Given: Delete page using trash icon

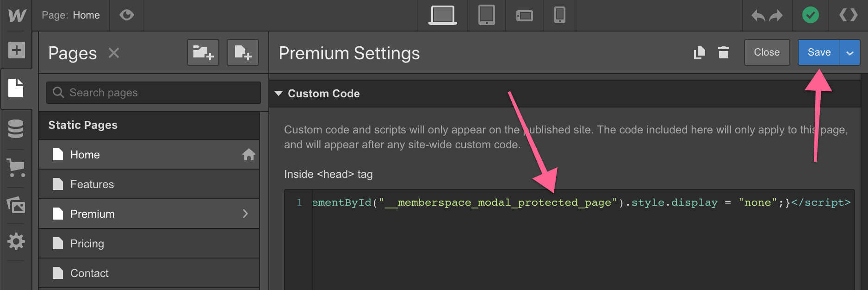Looking at the screenshot, I should 724,52.
